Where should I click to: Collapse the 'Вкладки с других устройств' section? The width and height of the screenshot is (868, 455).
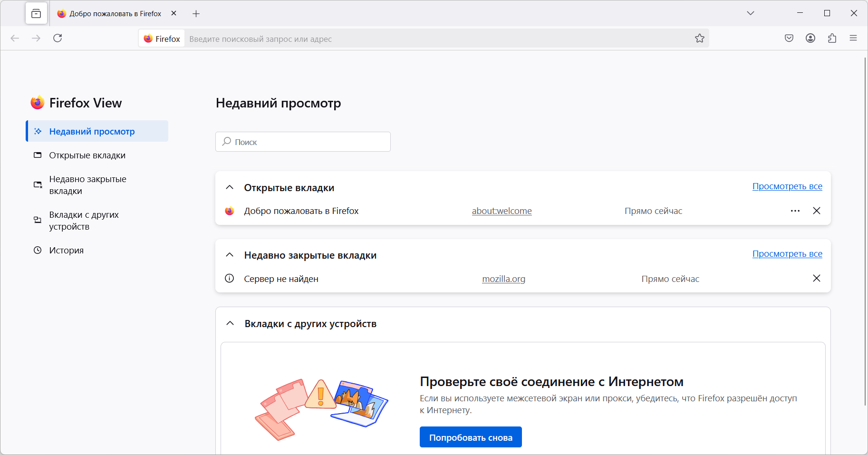click(x=230, y=323)
